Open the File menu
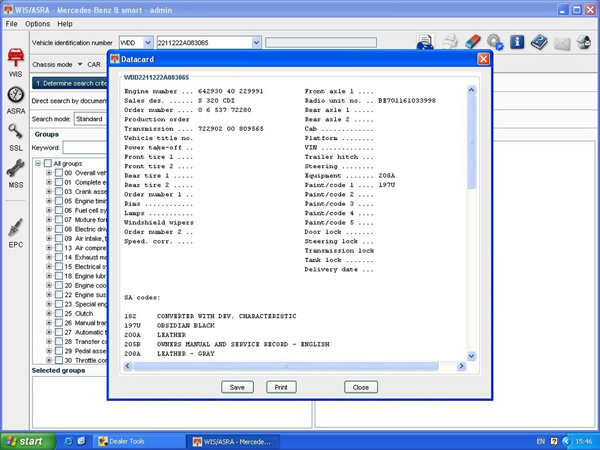Image resolution: width=600 pixels, height=450 pixels. point(11,24)
